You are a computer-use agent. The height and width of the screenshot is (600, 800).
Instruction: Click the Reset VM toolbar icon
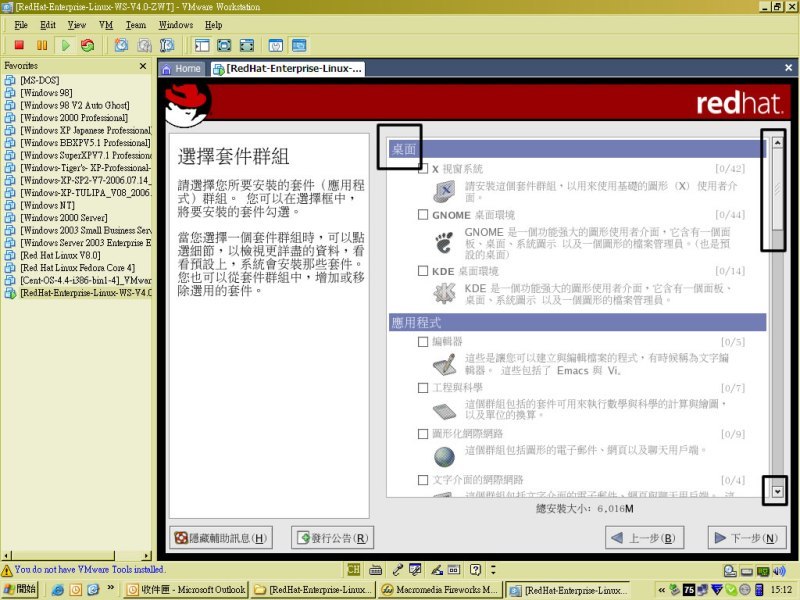pos(88,45)
